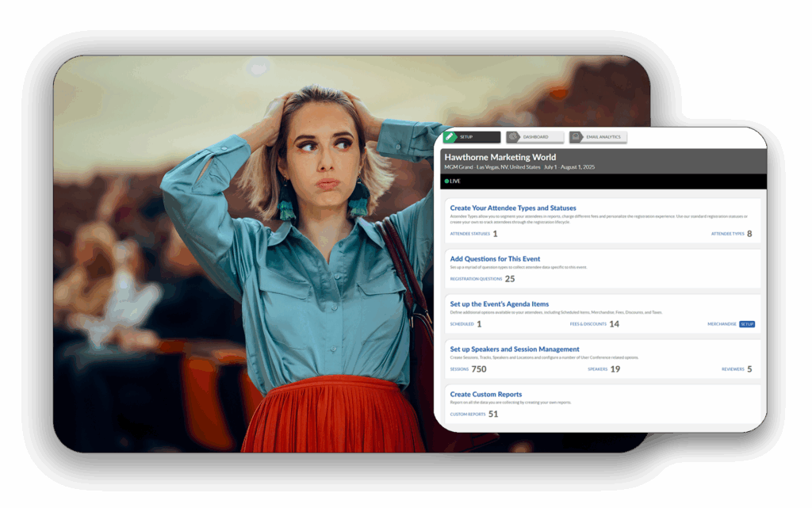
Task: Switch to the Dashboard tab
Action: (535, 137)
